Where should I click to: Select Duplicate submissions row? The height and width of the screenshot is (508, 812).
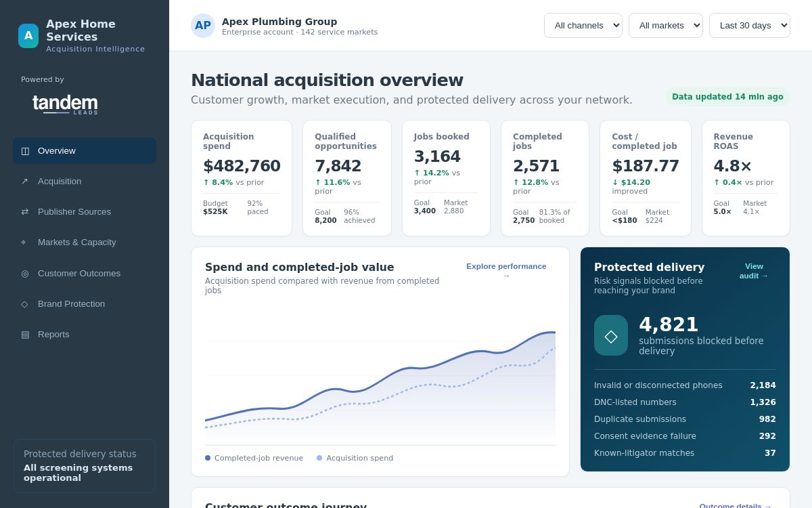tap(685, 419)
